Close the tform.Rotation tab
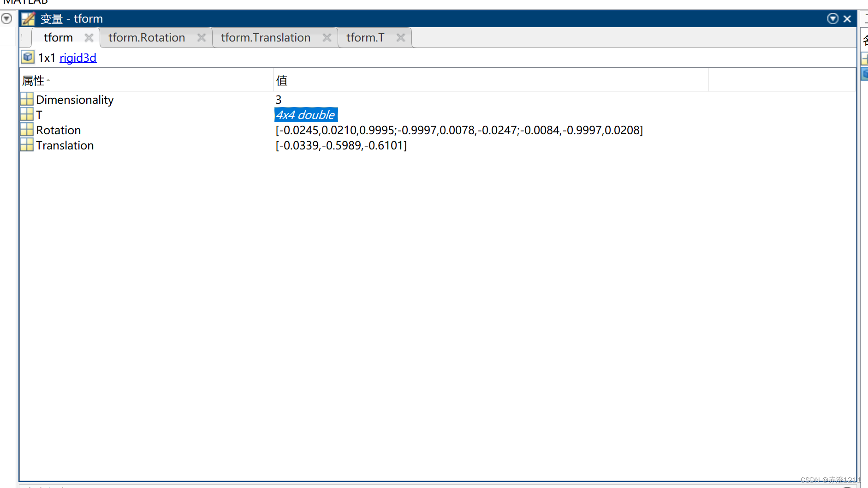Image resolution: width=868 pixels, height=488 pixels. [202, 37]
